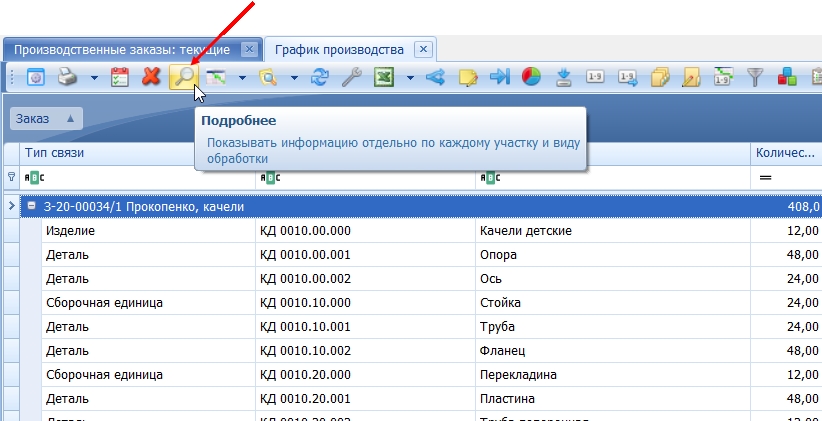Collapse the З-20-00034/1 Прокопенко group
The width and height of the screenshot is (822, 421).
point(31,207)
